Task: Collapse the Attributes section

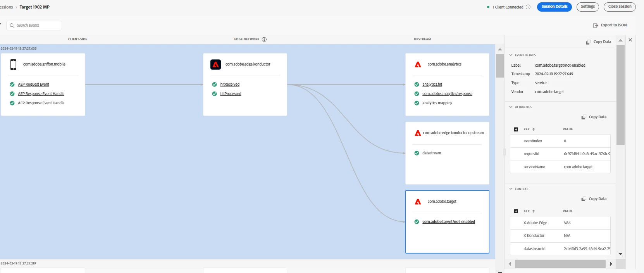Action: click(511, 107)
